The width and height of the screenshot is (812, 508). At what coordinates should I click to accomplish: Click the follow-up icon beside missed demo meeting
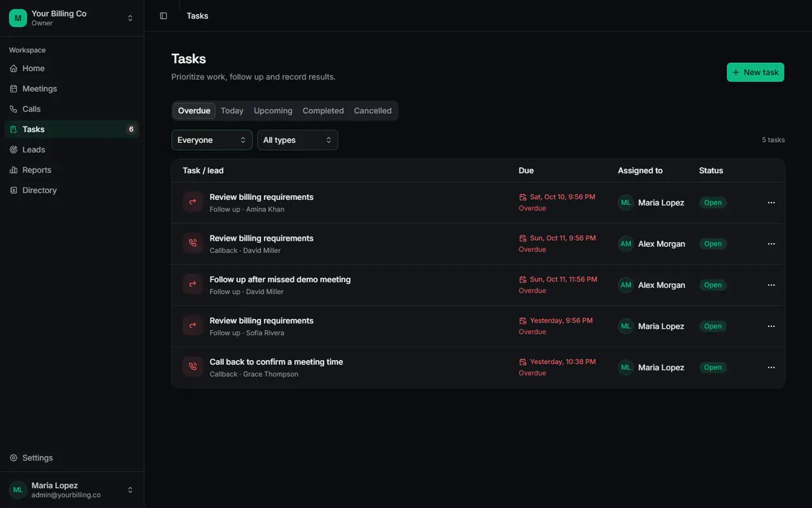[x=193, y=285]
